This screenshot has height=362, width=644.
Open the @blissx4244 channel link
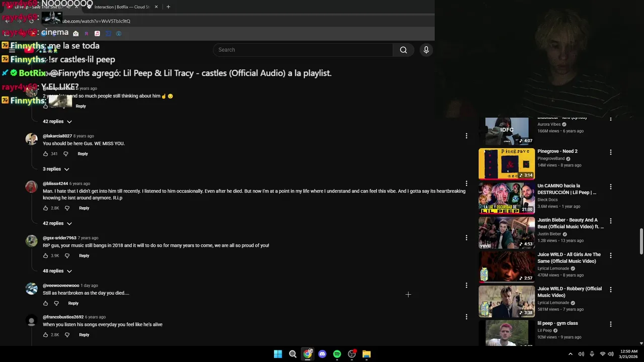55,184
